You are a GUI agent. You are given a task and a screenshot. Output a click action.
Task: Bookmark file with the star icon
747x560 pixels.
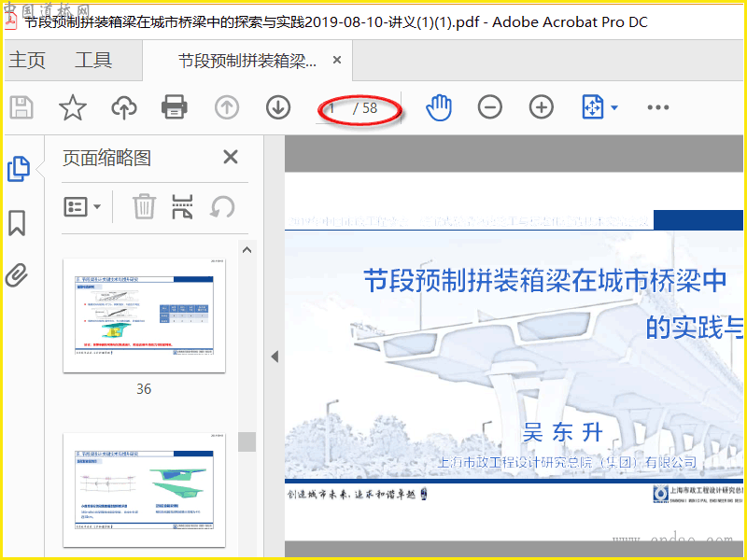point(73,107)
